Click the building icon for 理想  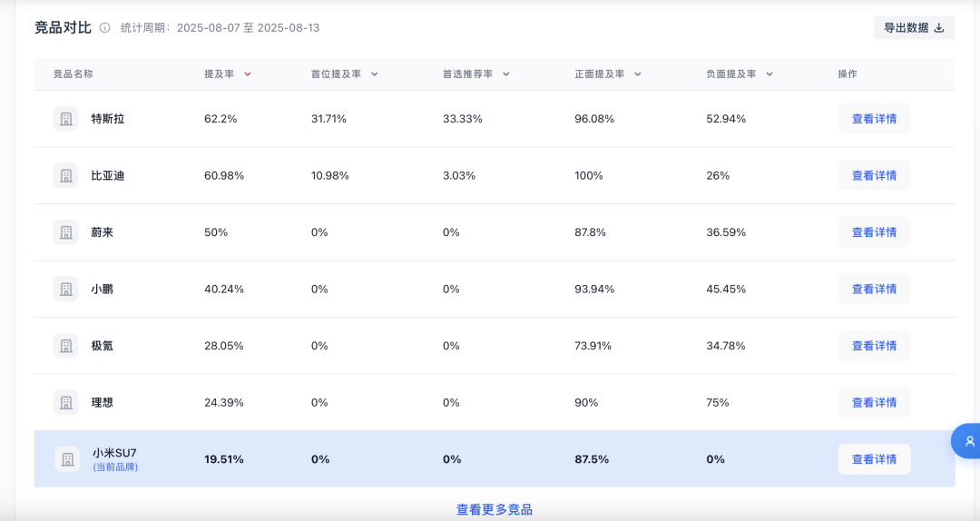[x=65, y=402]
